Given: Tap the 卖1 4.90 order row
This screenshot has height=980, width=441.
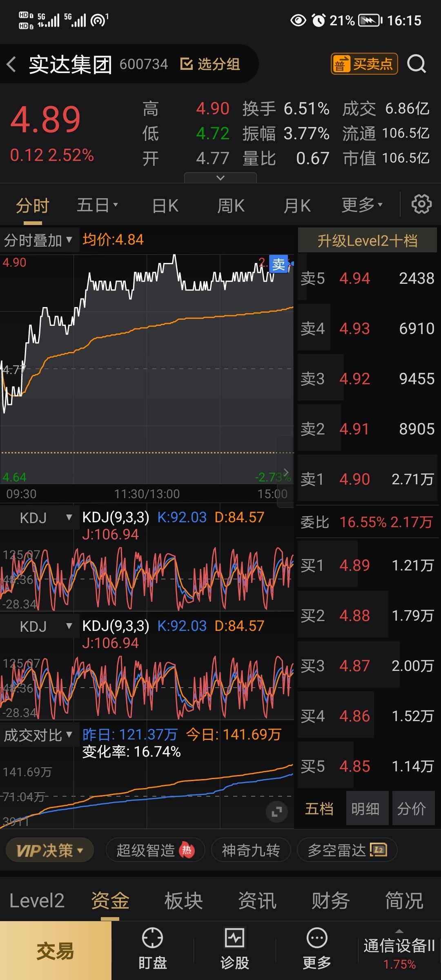Looking at the screenshot, I should 367,479.
